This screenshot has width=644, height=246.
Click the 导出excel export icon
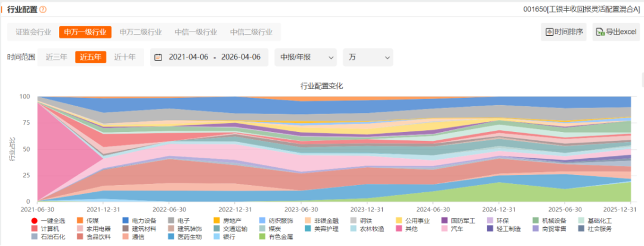pos(600,32)
